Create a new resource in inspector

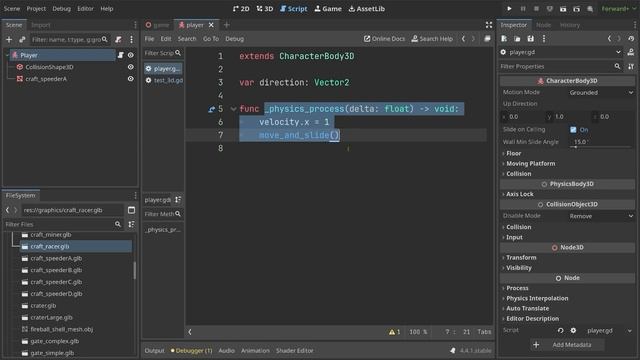tap(504, 38)
